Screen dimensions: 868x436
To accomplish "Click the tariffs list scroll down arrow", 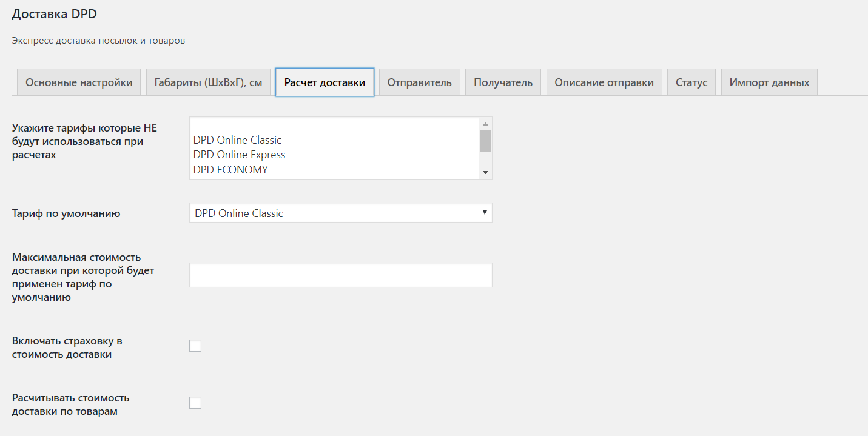I will coord(485,173).
